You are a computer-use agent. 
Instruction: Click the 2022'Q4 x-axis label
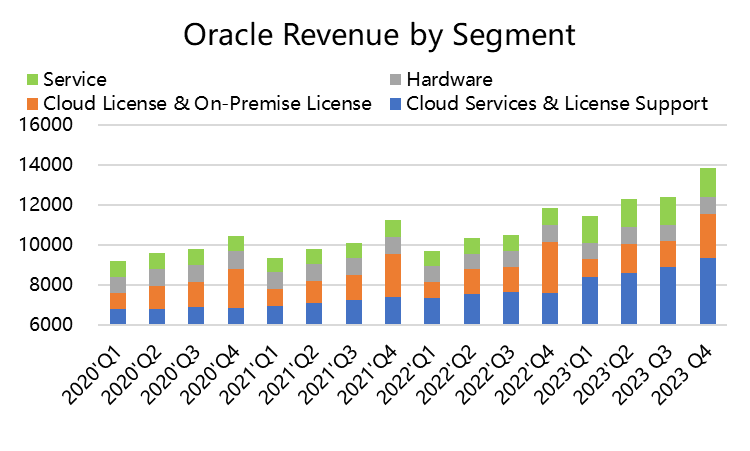coord(526,374)
